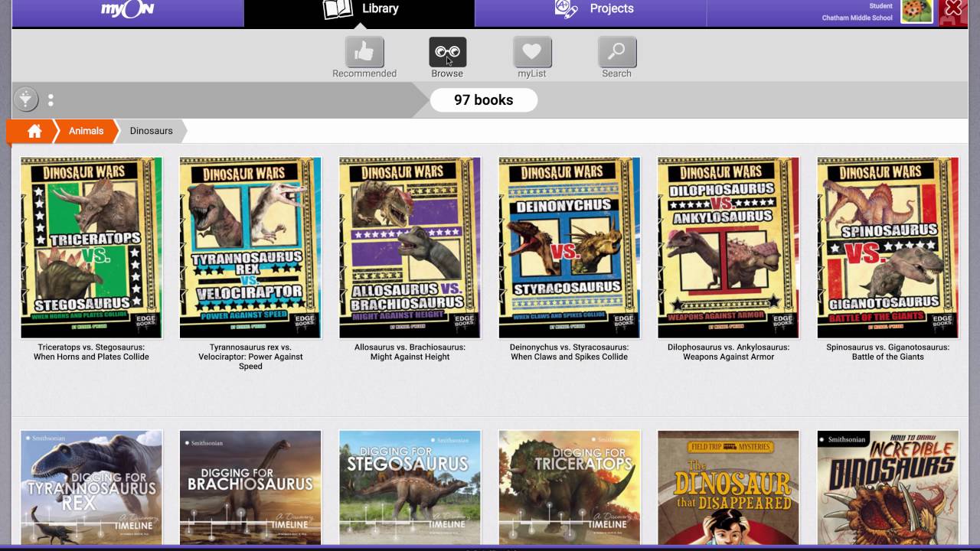The image size is (980, 551).
Task: Click the Browse label text
Action: (x=447, y=73)
